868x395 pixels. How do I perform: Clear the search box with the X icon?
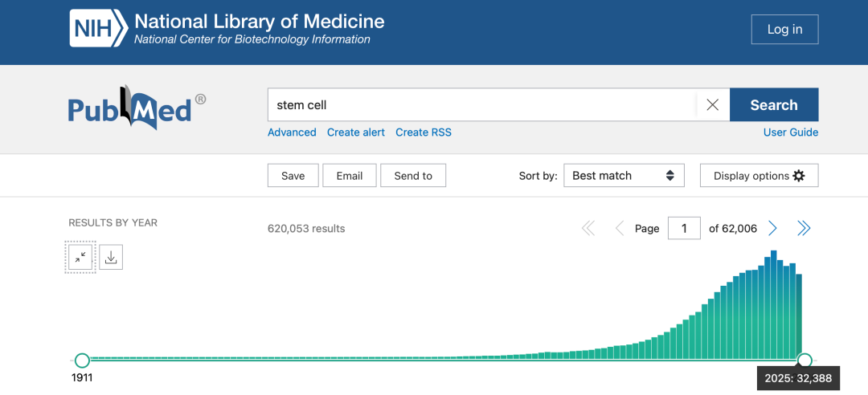click(x=712, y=105)
